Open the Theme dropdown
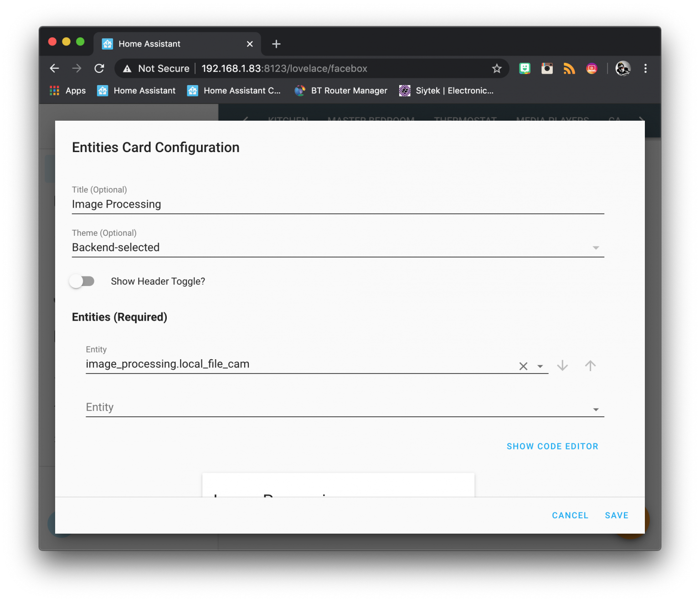This screenshot has height=602, width=700. pos(596,247)
